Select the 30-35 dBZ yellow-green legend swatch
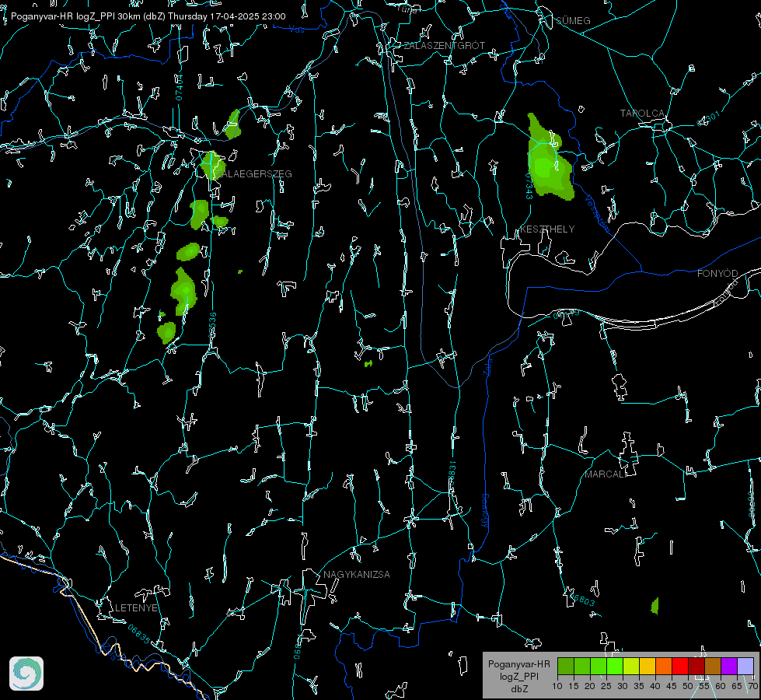The width and height of the screenshot is (761, 700). (631, 666)
